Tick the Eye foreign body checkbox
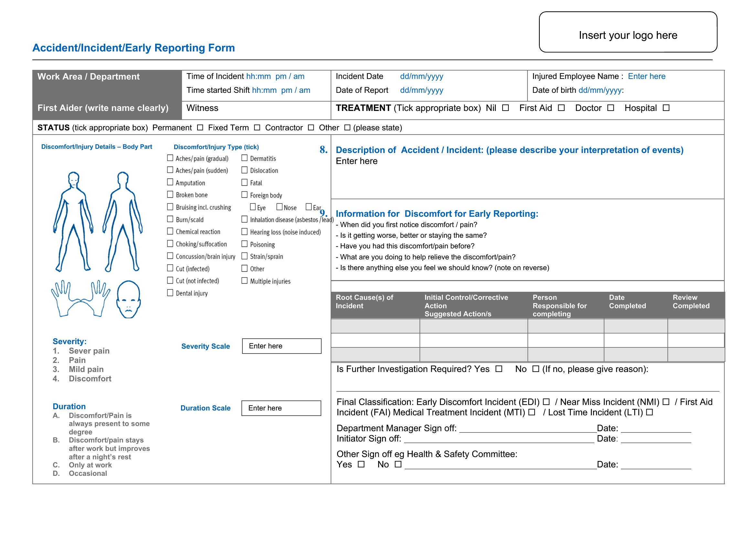The height and width of the screenshot is (535, 756). [253, 207]
